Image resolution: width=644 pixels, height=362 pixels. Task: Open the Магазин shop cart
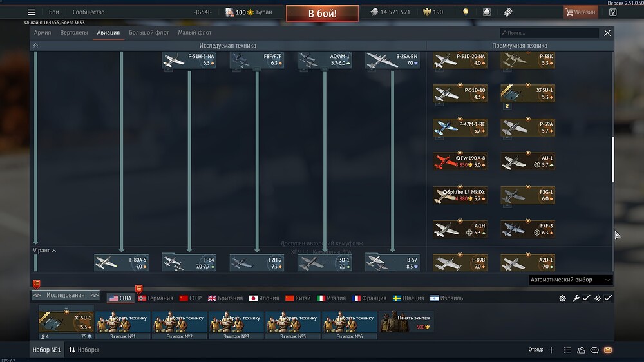click(580, 12)
